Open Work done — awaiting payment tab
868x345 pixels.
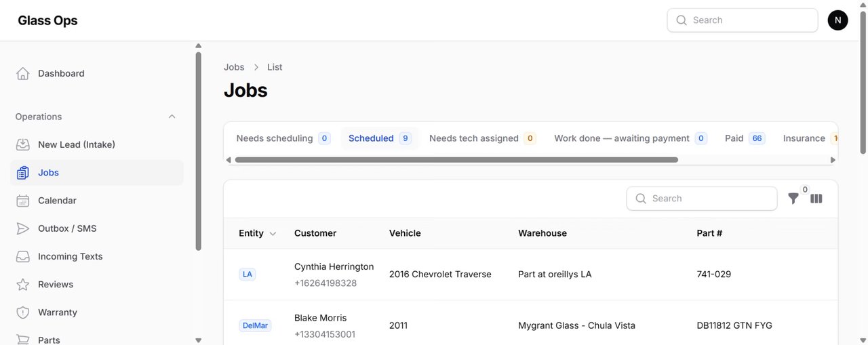630,138
